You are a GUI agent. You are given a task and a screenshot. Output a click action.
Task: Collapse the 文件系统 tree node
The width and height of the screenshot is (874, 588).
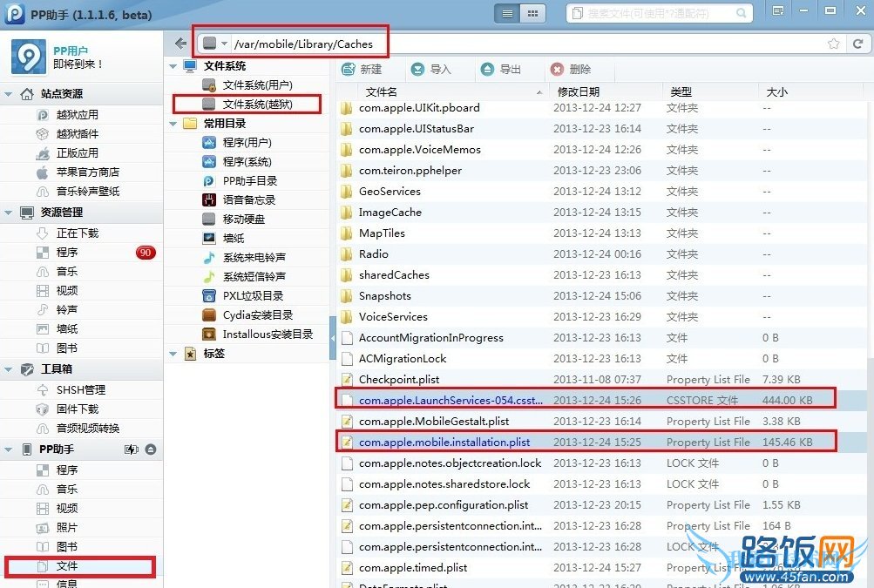(173, 66)
